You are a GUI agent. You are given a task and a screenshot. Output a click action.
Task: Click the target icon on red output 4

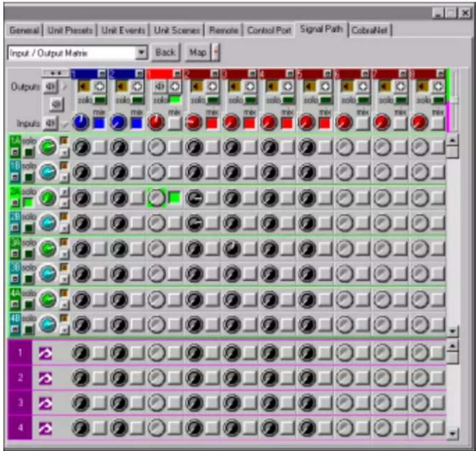(288, 87)
